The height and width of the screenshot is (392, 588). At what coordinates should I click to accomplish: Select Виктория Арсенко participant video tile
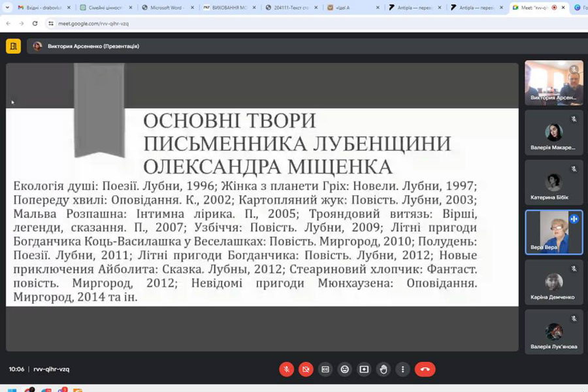(554, 83)
